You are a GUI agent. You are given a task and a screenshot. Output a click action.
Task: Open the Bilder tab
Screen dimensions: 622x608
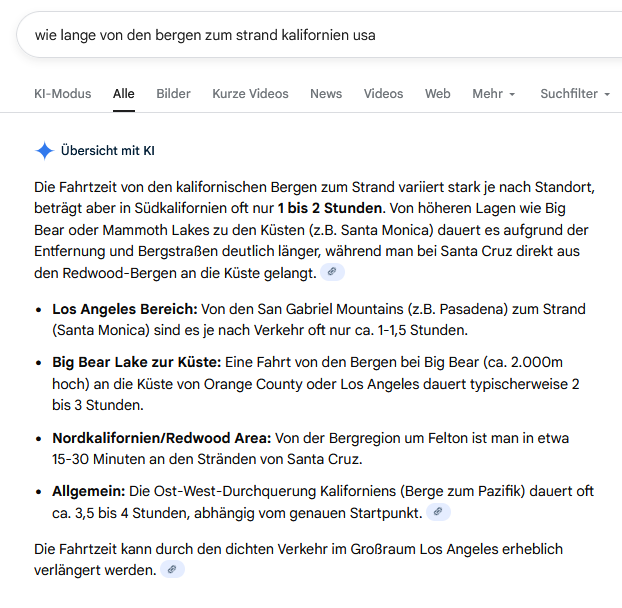[173, 94]
